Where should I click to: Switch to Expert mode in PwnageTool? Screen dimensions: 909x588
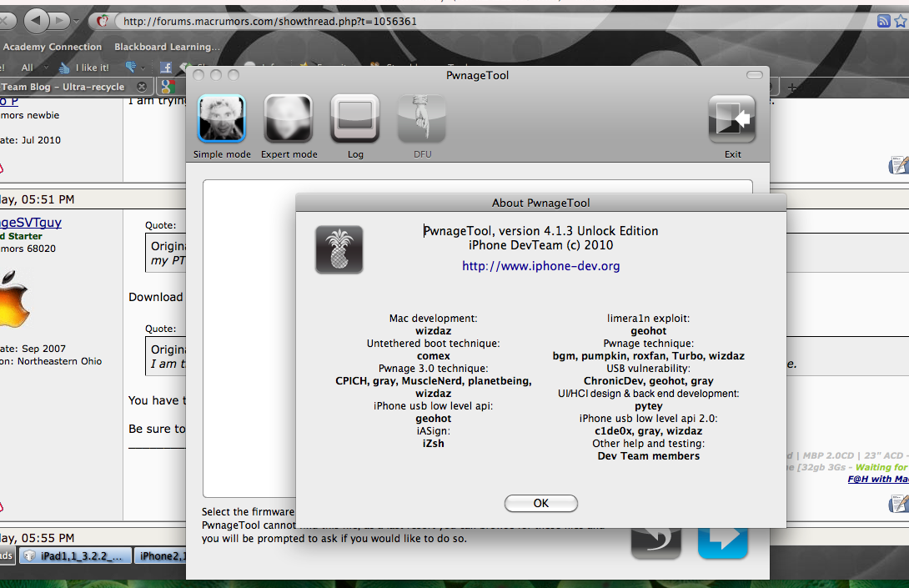tap(289, 119)
